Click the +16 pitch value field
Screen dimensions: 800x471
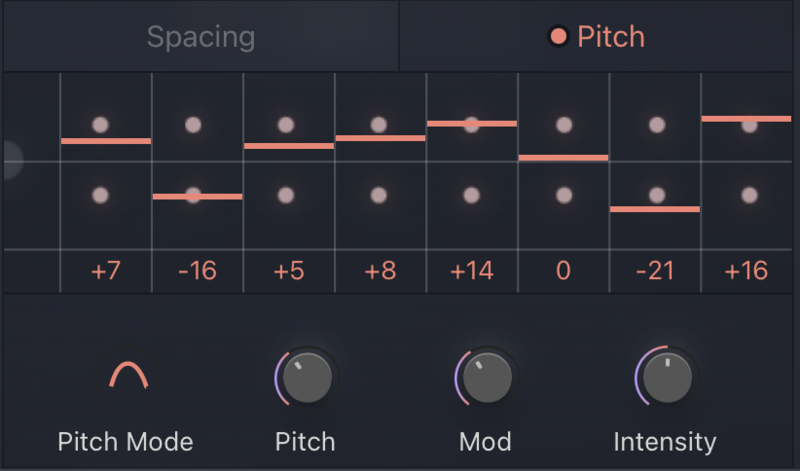click(x=746, y=271)
